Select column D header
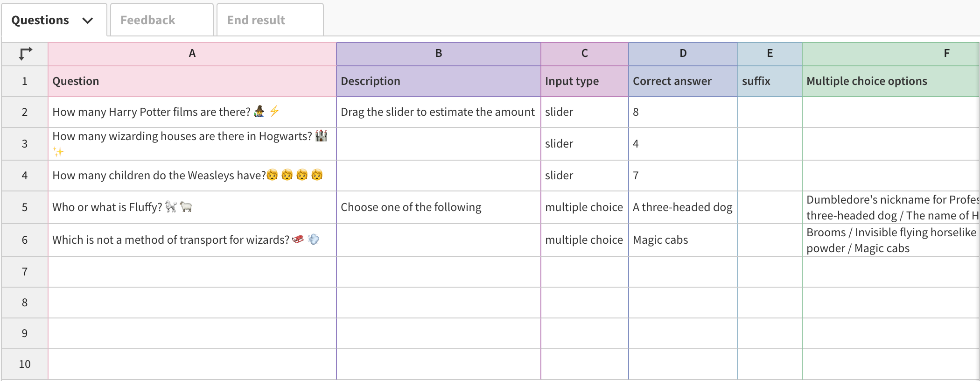This screenshot has width=980, height=381. click(683, 54)
